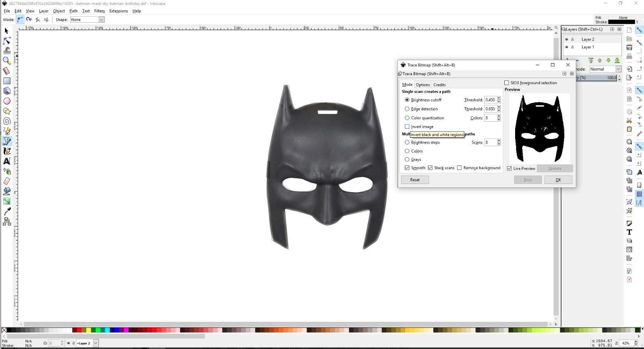Viewport: 644px width, 349px height.
Task: Click the Update preview button
Action: (555, 168)
